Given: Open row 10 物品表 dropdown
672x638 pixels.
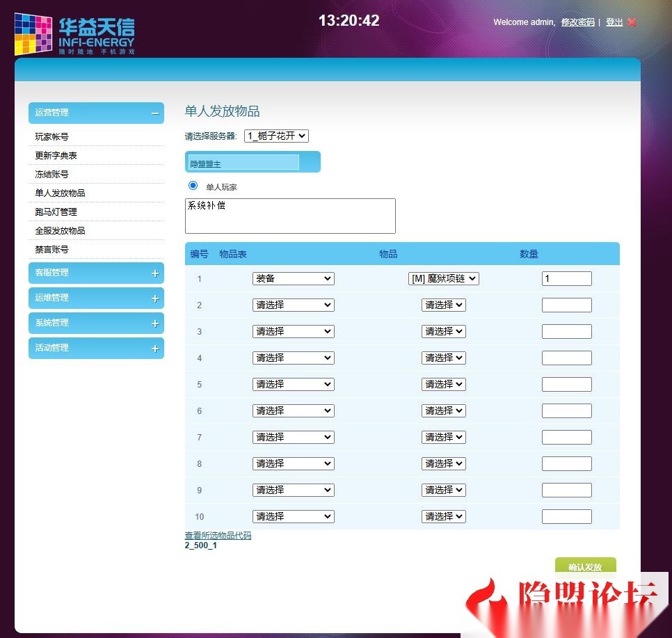Looking at the screenshot, I should coord(293,516).
